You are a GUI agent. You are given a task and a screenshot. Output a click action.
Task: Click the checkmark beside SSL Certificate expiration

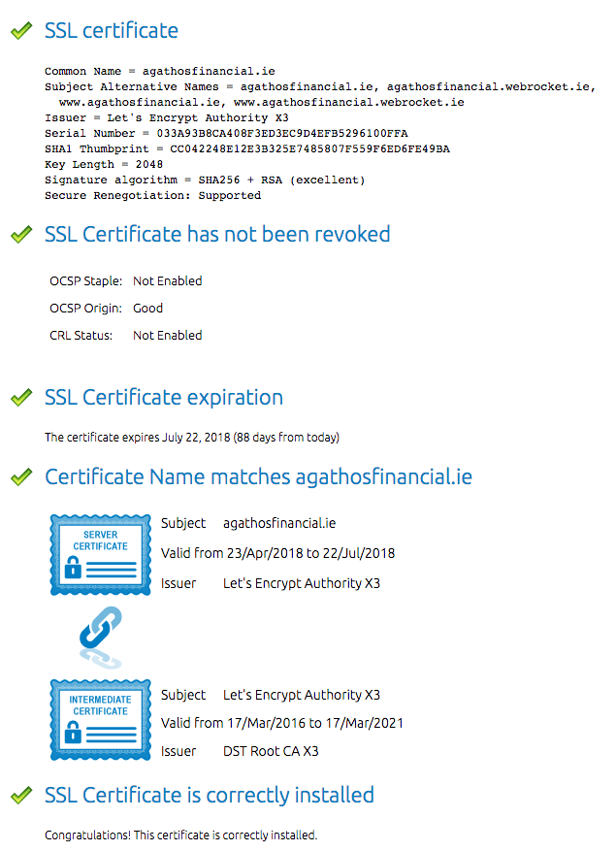21,398
